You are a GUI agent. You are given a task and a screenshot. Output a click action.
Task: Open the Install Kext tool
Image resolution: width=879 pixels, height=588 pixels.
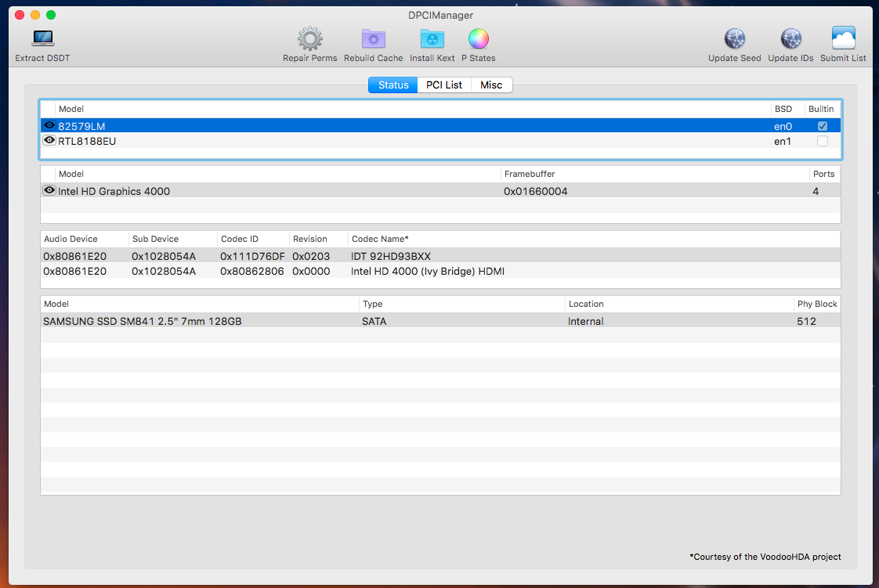point(432,38)
